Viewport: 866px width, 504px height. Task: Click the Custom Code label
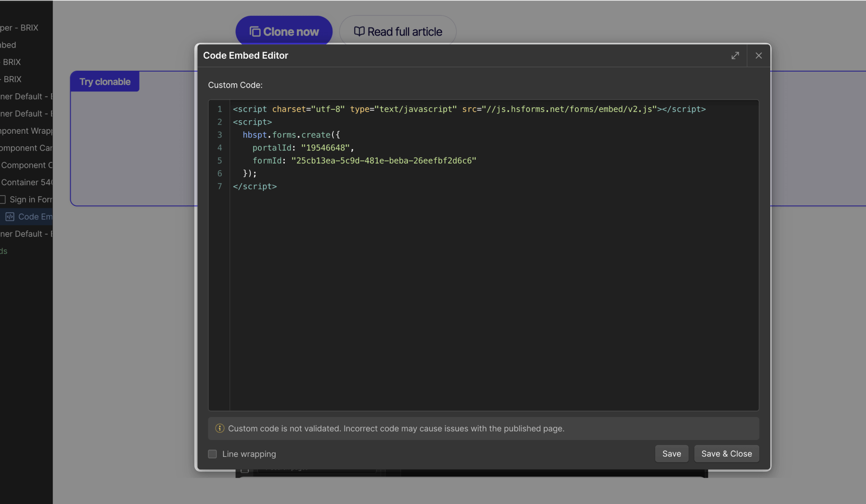235,85
